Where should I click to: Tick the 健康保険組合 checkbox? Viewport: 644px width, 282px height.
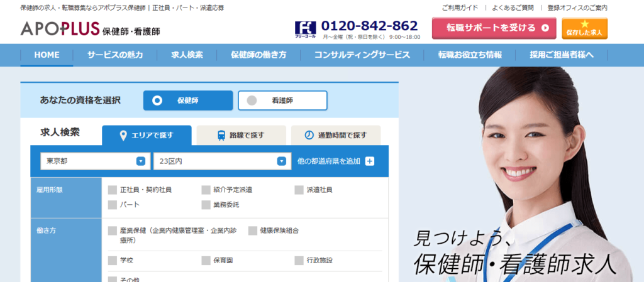pos(253,230)
